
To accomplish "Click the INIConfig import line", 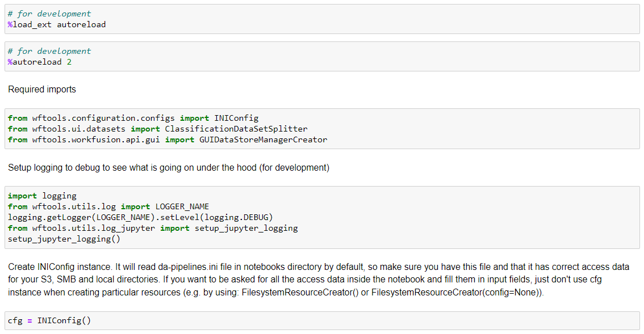I will pos(133,118).
